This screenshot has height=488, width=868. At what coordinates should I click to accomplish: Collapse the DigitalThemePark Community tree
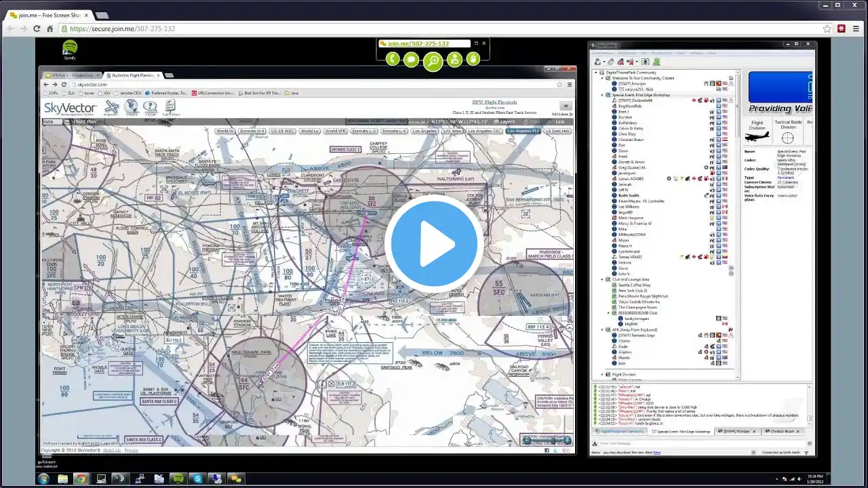[x=597, y=73]
